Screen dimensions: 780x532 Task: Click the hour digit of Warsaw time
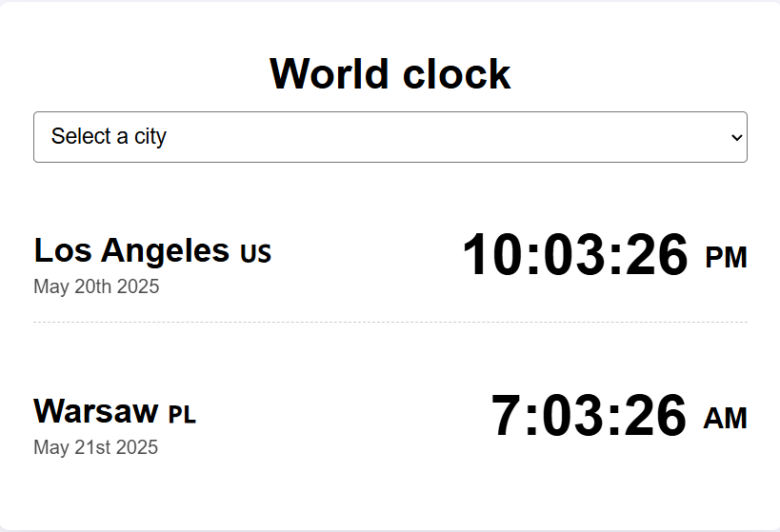[x=507, y=415]
